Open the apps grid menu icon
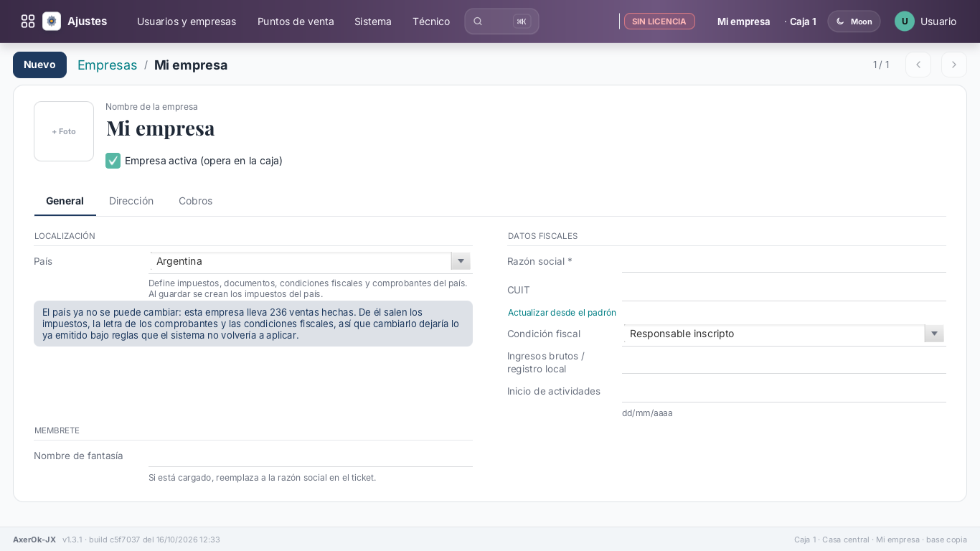Viewport: 980px width, 551px height. (x=28, y=22)
